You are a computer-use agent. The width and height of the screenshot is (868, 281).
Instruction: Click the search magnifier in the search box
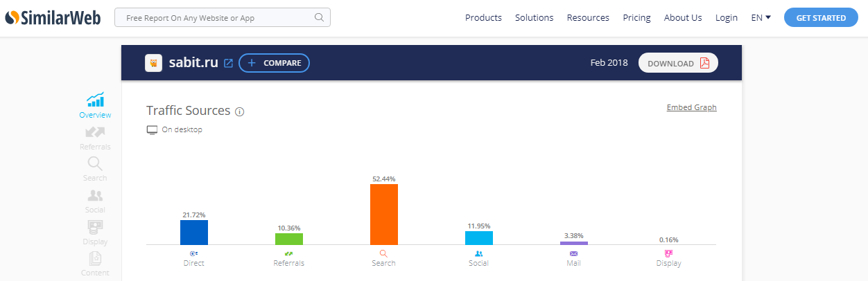[x=319, y=18]
